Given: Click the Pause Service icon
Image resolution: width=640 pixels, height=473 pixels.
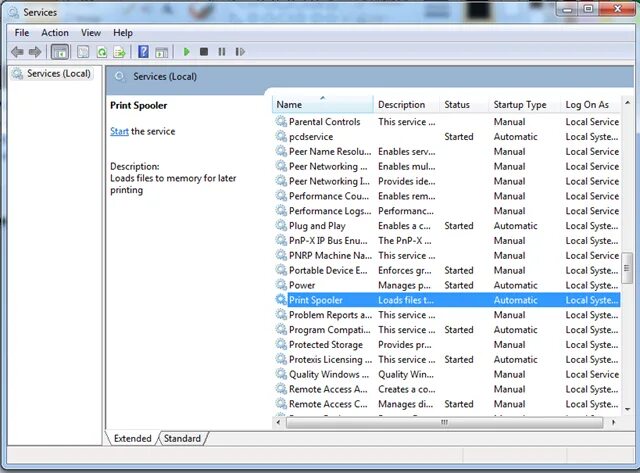Looking at the screenshot, I should click(222, 52).
